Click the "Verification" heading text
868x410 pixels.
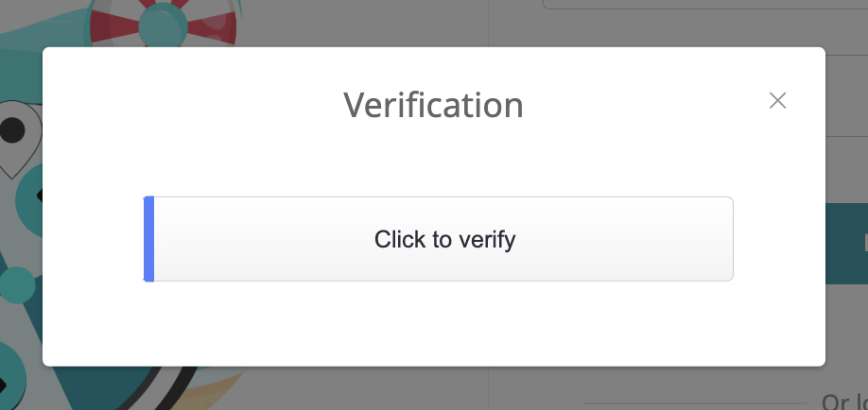point(433,105)
